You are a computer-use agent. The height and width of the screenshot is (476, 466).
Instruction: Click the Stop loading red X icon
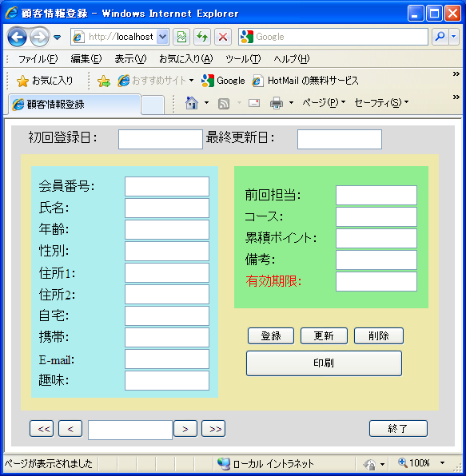(223, 37)
